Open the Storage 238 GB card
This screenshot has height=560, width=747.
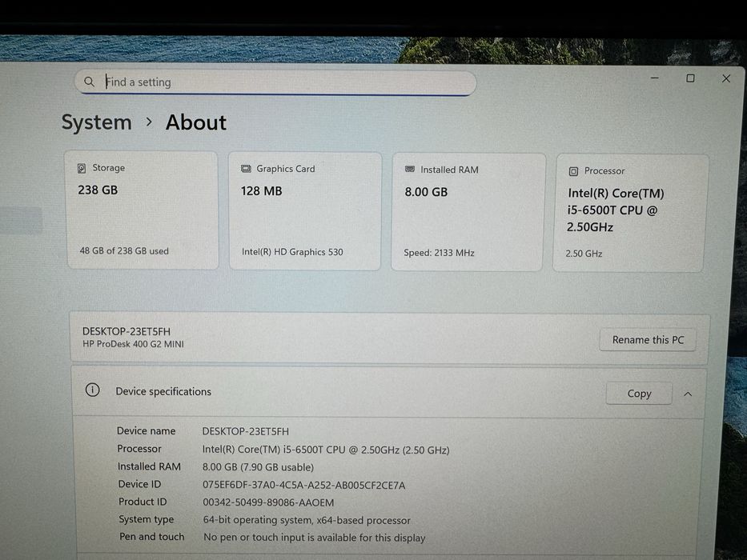coord(143,210)
